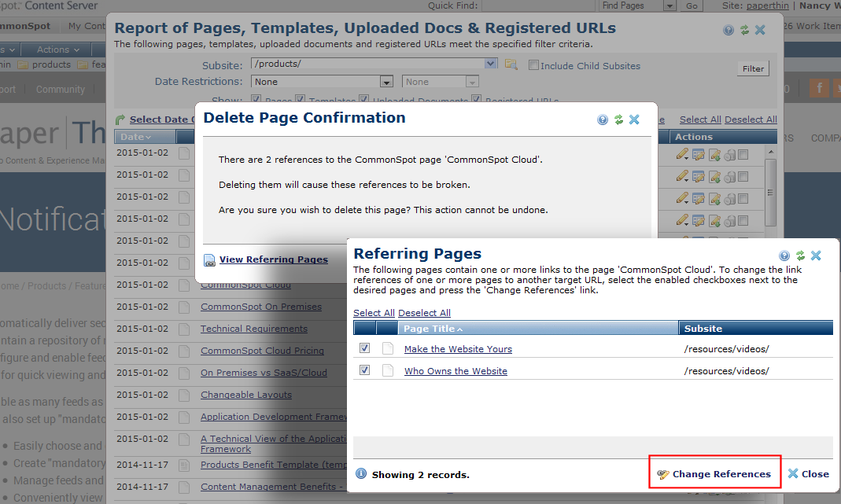Click the edit-page arrow icon in topmost Actions row
841x504 pixels.
(714, 155)
